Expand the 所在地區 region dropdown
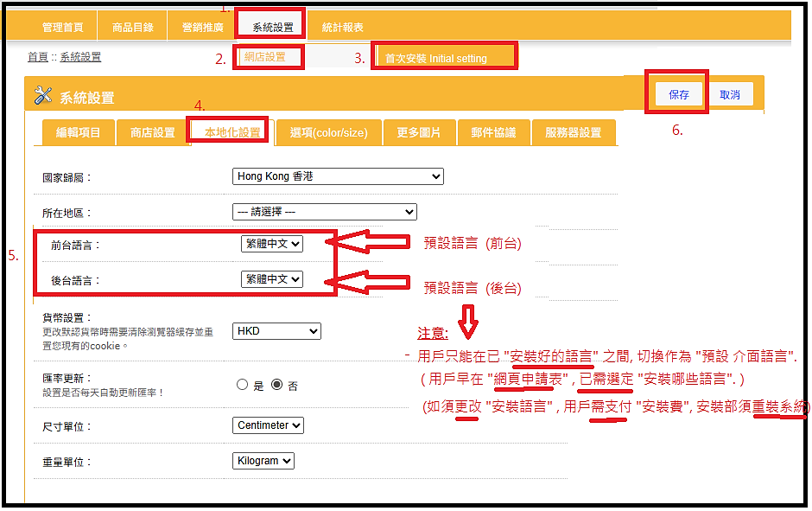Image resolution: width=812 pixels, height=511 pixels. 324,212
